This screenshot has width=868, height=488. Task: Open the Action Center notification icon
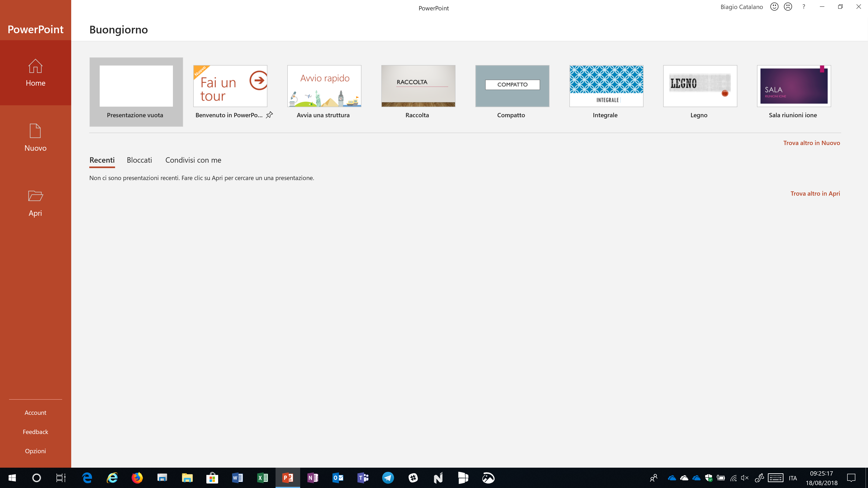(851, 478)
